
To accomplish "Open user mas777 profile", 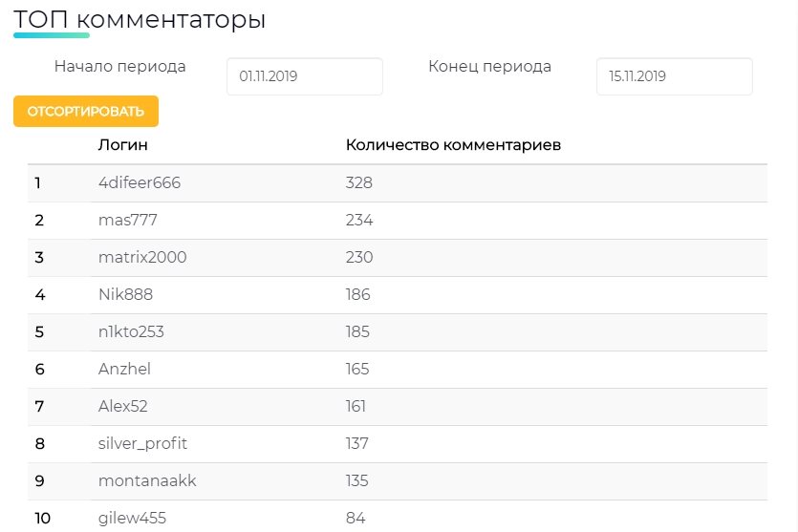I will pyautogui.click(x=128, y=220).
